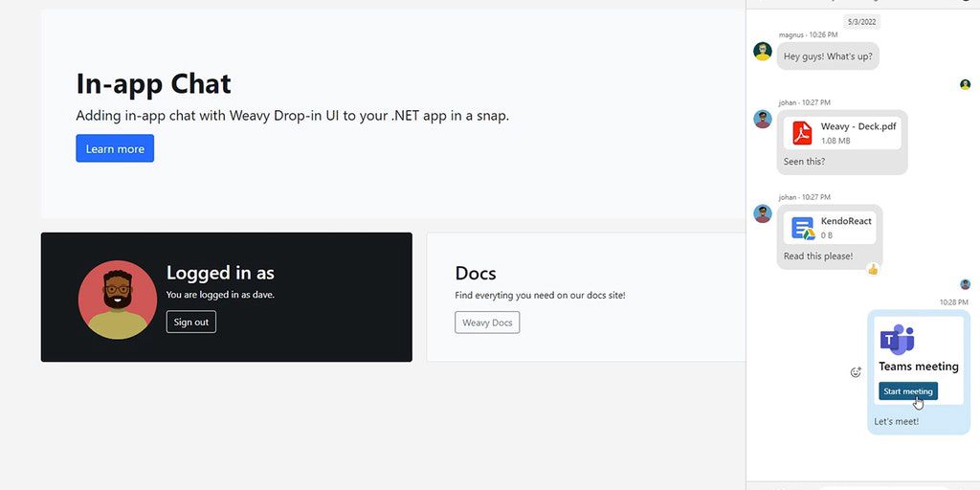Click the Google Drive document icon
980x490 pixels.
pos(803,228)
